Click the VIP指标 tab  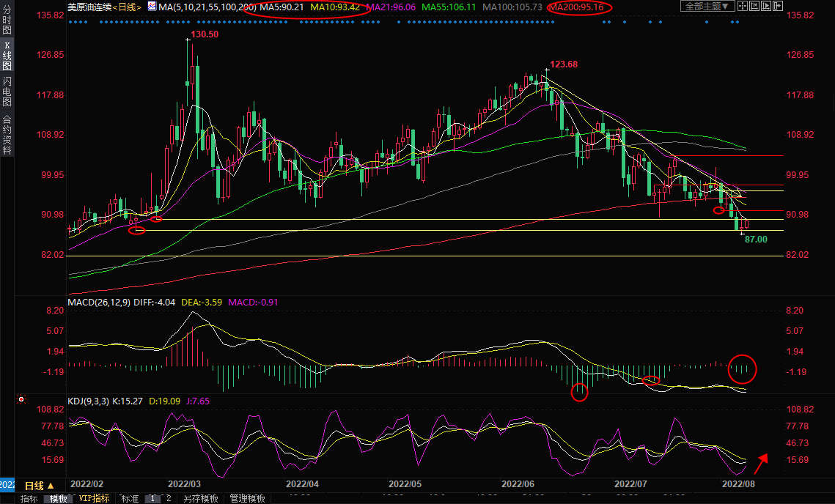(x=94, y=499)
